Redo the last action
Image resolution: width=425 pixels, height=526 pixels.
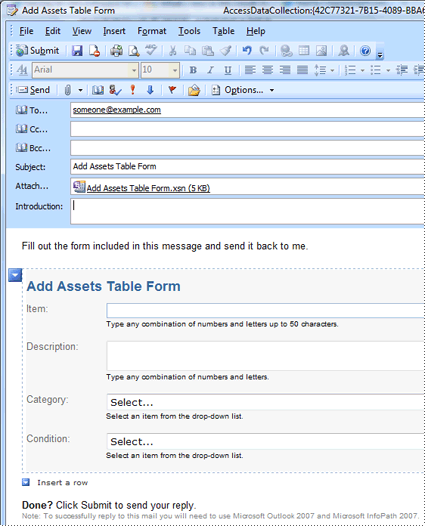(x=264, y=51)
